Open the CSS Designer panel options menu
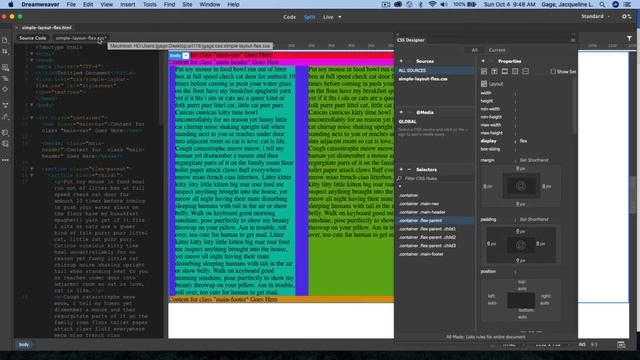 click(x=573, y=40)
